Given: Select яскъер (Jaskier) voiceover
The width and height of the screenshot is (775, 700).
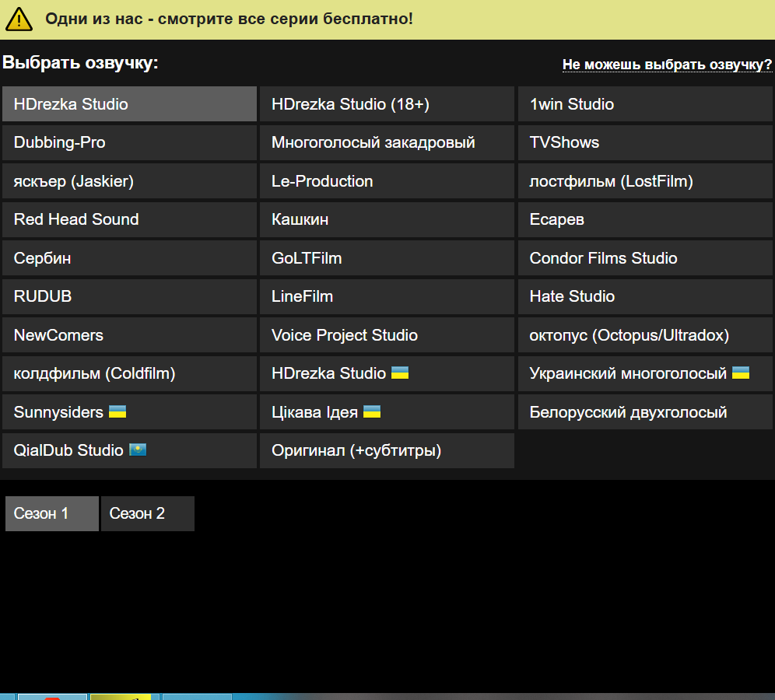Looking at the screenshot, I should point(129,181).
